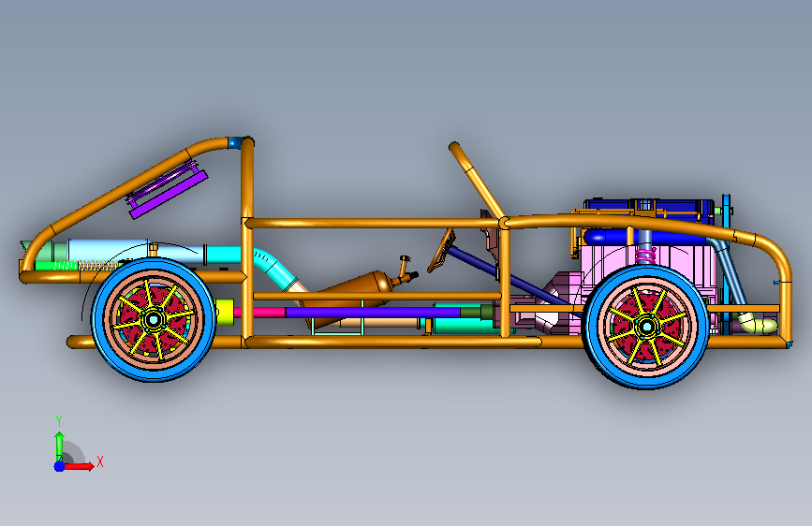The width and height of the screenshot is (812, 526).
Task: Select the pale yellow pipe elbow near the engine
Action: point(757,325)
